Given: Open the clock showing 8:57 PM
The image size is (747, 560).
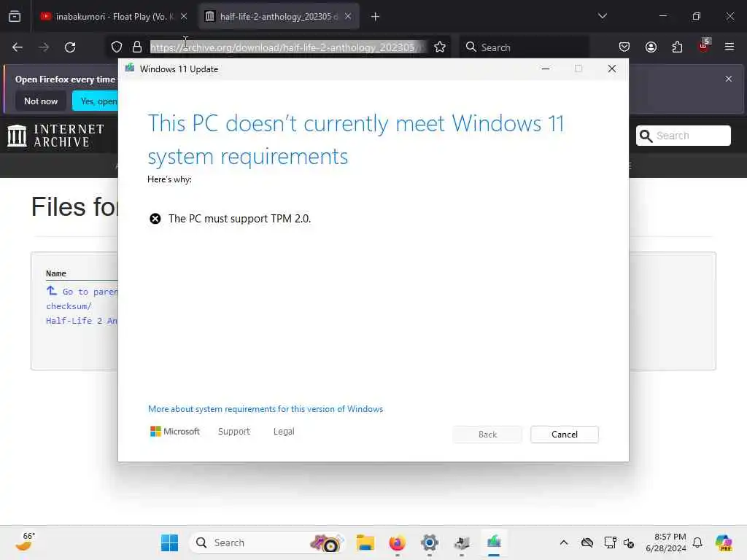Looking at the screenshot, I should [667, 542].
